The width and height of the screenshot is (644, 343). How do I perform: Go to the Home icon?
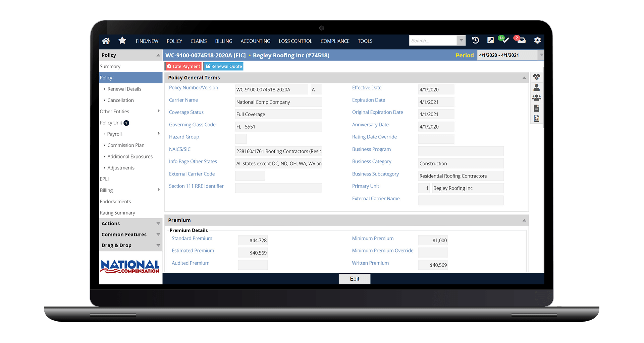pyautogui.click(x=106, y=41)
